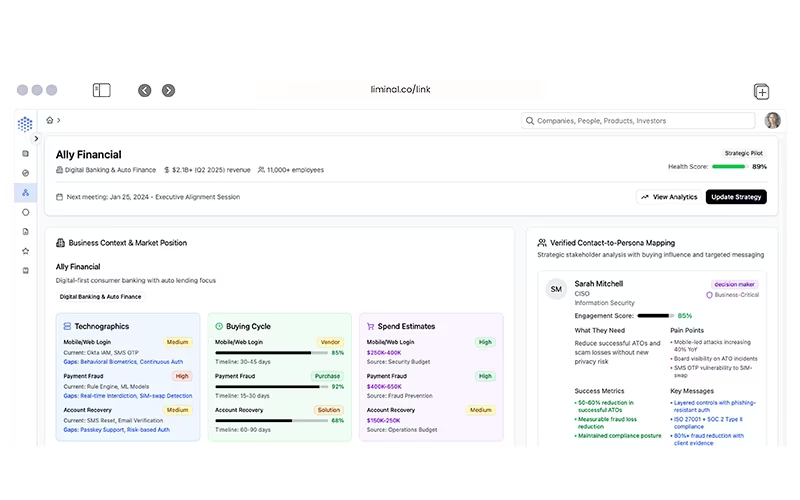Click the High badge on Technographics Payment Fraud
This screenshot has height=500, width=800.
[182, 376]
